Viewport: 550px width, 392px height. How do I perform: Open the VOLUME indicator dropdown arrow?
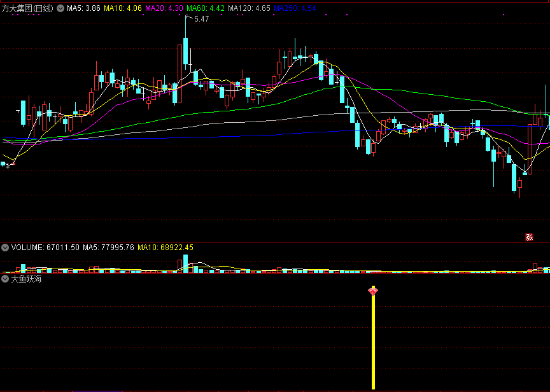pyautogui.click(x=5, y=248)
